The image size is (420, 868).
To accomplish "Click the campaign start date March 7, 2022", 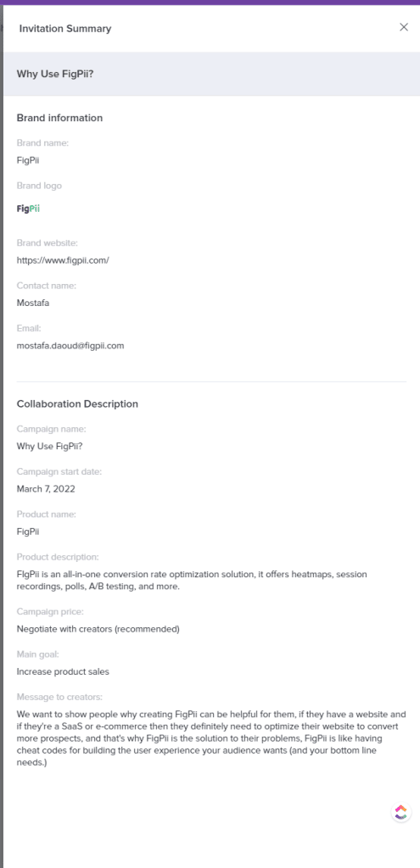I will click(46, 489).
